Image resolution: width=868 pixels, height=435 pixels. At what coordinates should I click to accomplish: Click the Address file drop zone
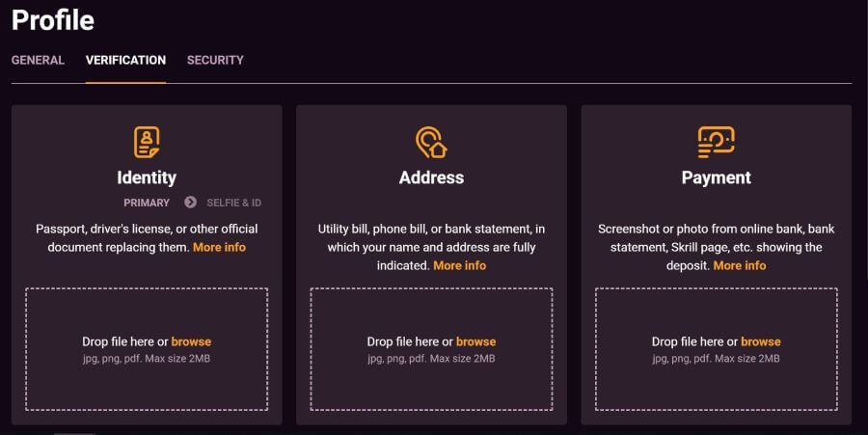pos(431,349)
